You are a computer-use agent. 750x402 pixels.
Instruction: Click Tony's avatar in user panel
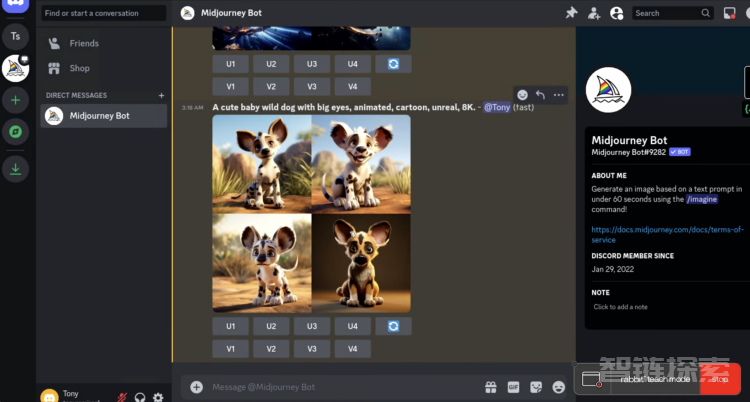pos(49,396)
